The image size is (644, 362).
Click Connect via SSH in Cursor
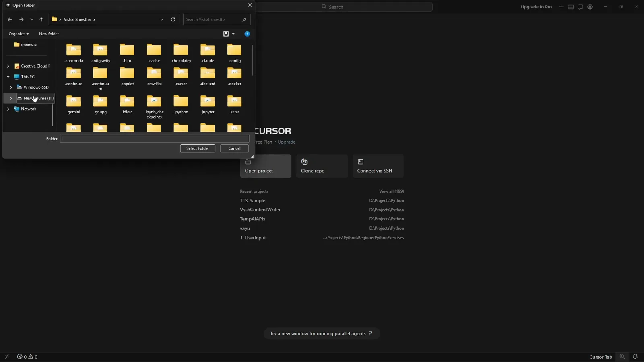pyautogui.click(x=378, y=166)
